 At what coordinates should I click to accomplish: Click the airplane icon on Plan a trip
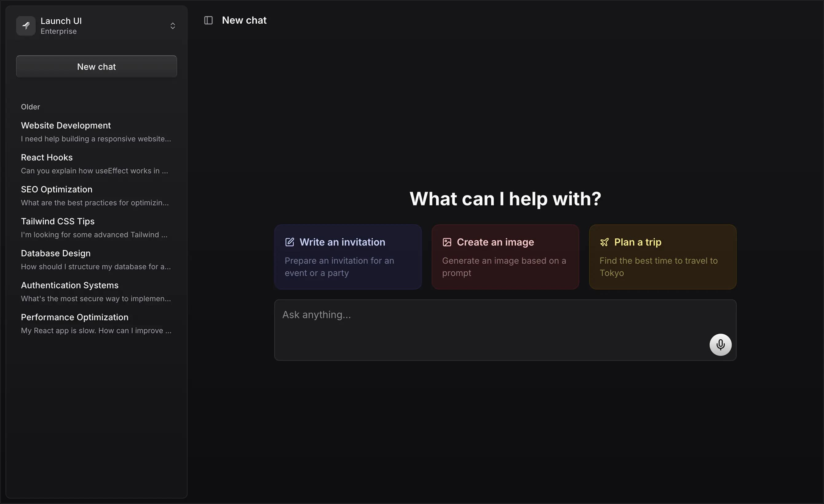tap(604, 242)
